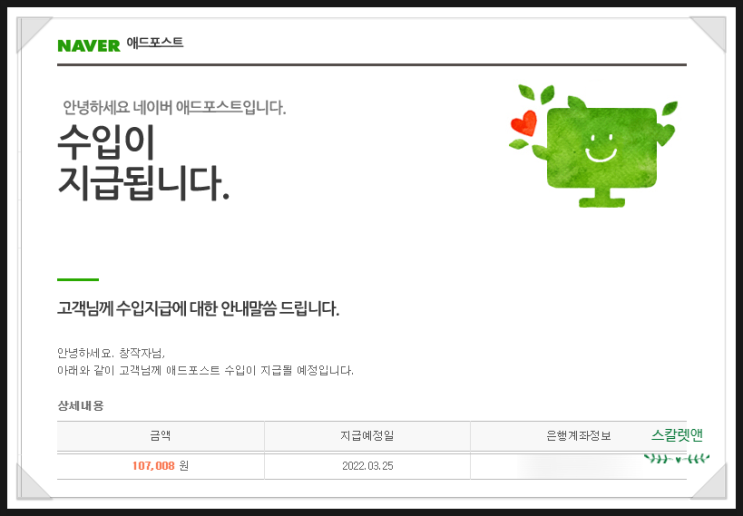Click the 스칼렛앤 watermark text

pyautogui.click(x=677, y=435)
